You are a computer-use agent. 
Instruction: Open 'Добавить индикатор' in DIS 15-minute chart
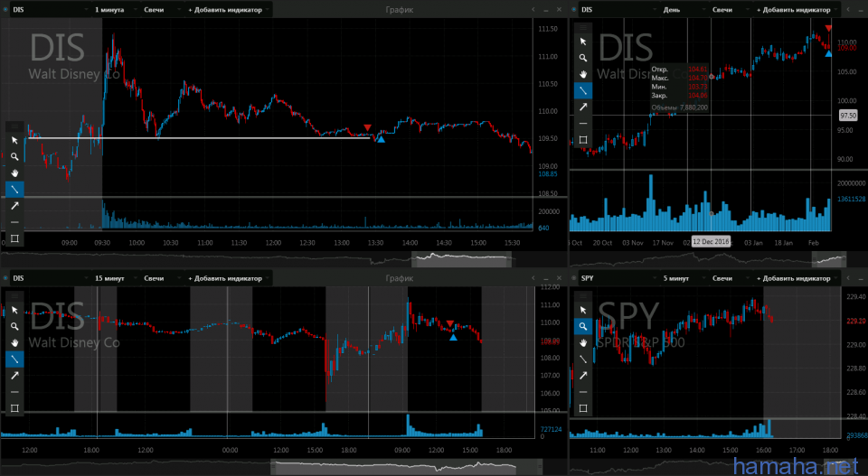point(228,278)
